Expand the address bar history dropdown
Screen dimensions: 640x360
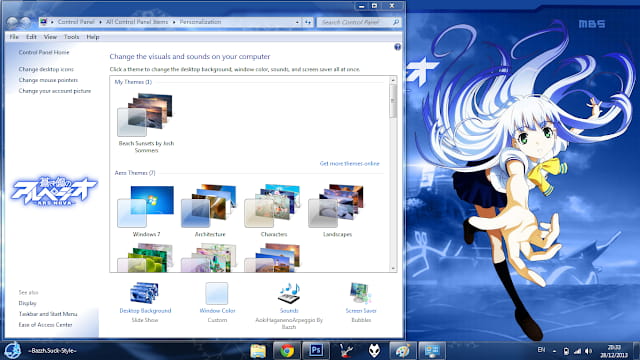click(297, 22)
